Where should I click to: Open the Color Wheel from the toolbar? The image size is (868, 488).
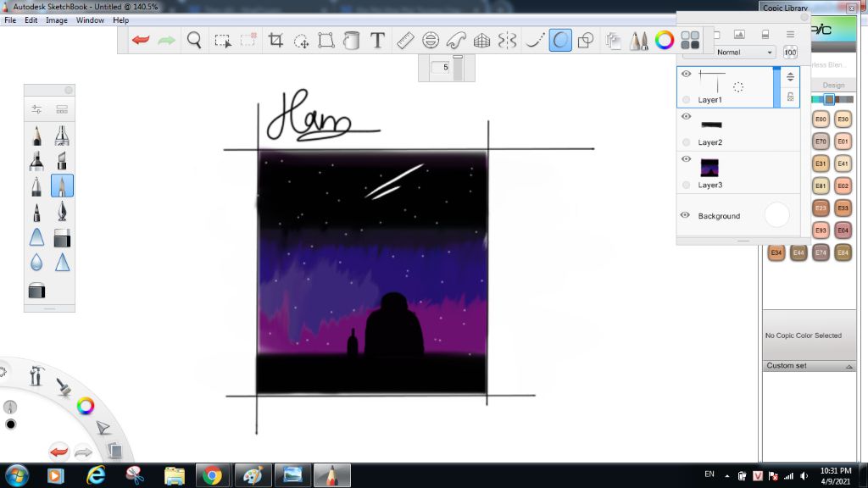point(665,40)
